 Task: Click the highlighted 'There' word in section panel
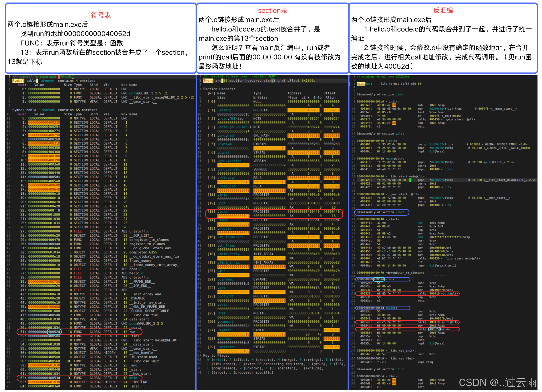208,81
